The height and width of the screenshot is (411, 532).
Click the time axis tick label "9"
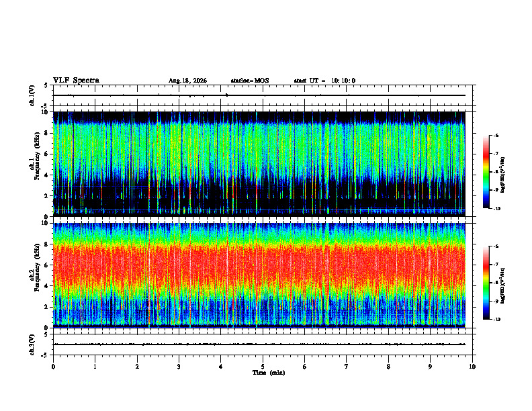coord(430,367)
